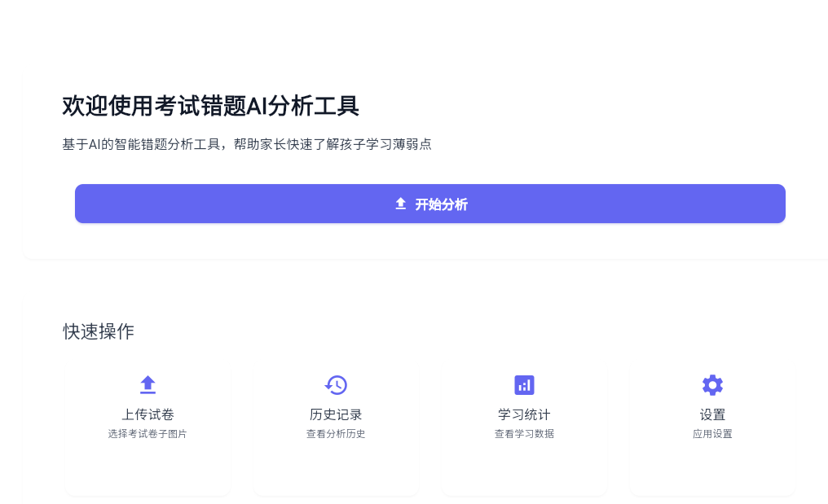
Task: Click the 选择考试卷子图片 caption
Action: tap(148, 434)
